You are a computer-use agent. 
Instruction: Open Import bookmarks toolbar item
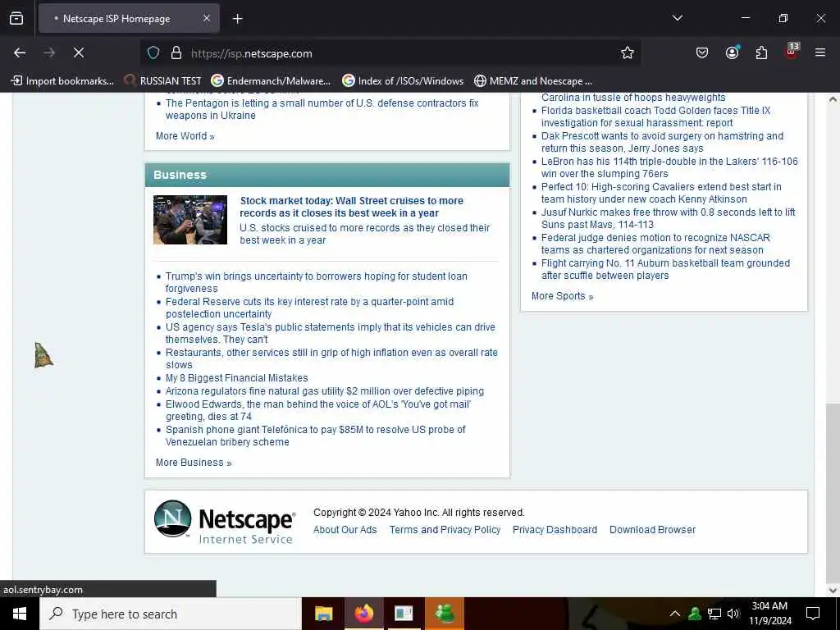pos(62,81)
